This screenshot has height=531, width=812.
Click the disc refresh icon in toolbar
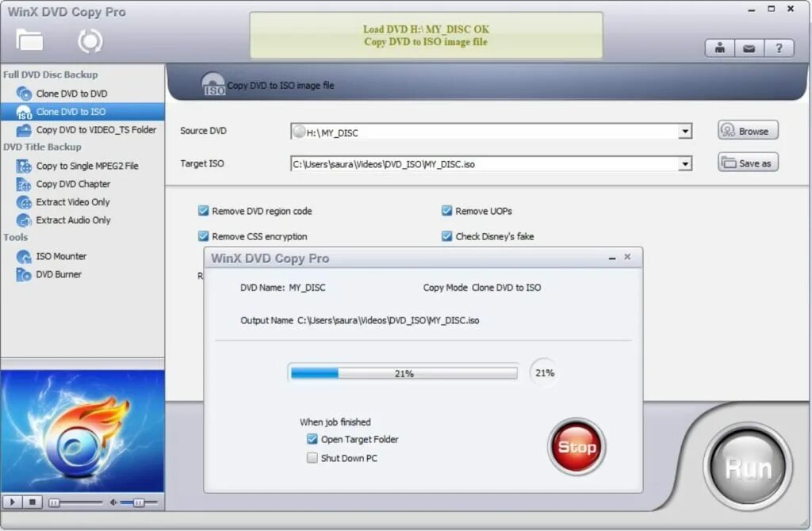pos(90,41)
